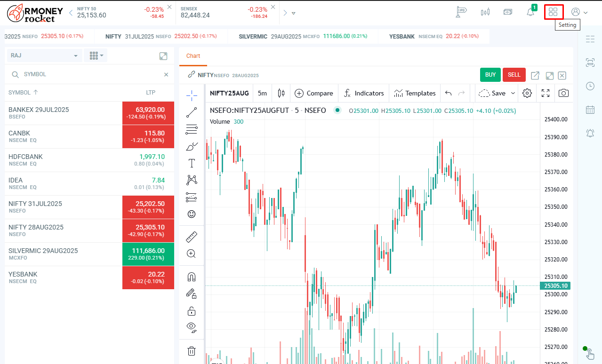Image resolution: width=602 pixels, height=364 pixels.
Task: Take a chart snapshot with camera
Action: (x=563, y=93)
